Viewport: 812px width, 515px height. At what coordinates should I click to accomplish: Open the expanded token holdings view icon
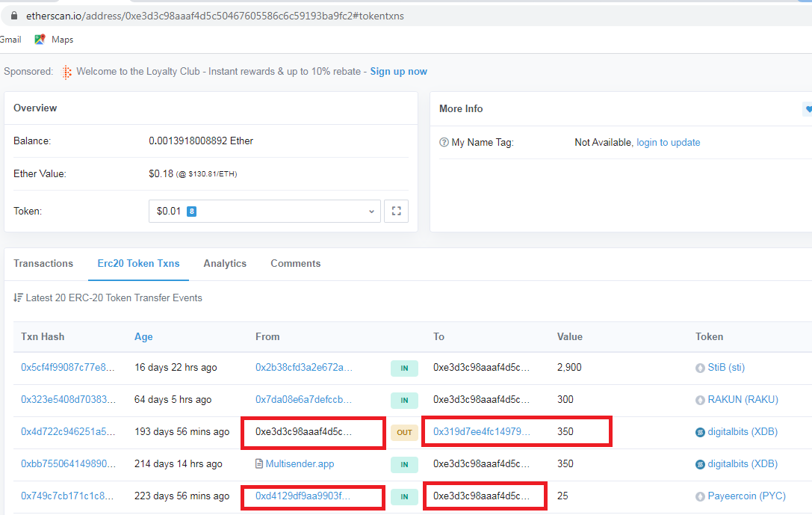click(x=396, y=211)
